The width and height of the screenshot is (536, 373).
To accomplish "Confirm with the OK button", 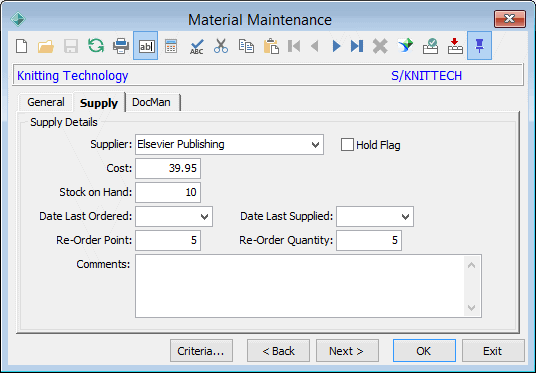I will pyautogui.click(x=424, y=351).
